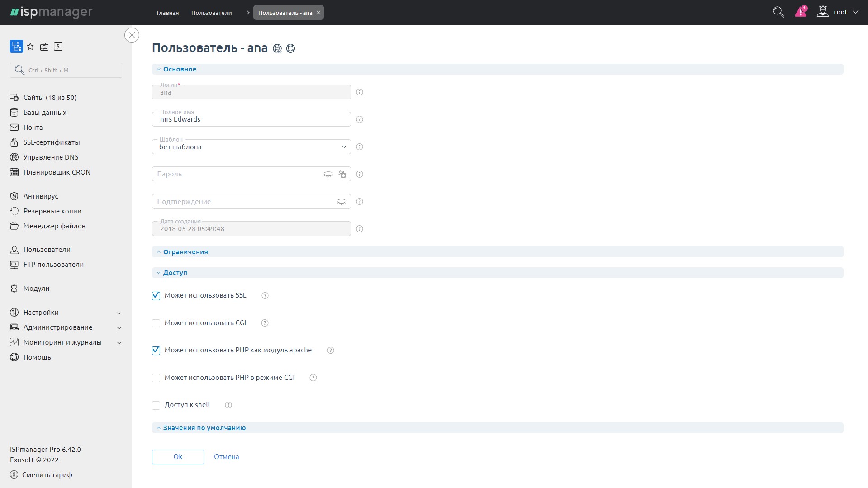Open Базы данных in sidebar menu
The height and width of the screenshot is (488, 868).
[45, 113]
